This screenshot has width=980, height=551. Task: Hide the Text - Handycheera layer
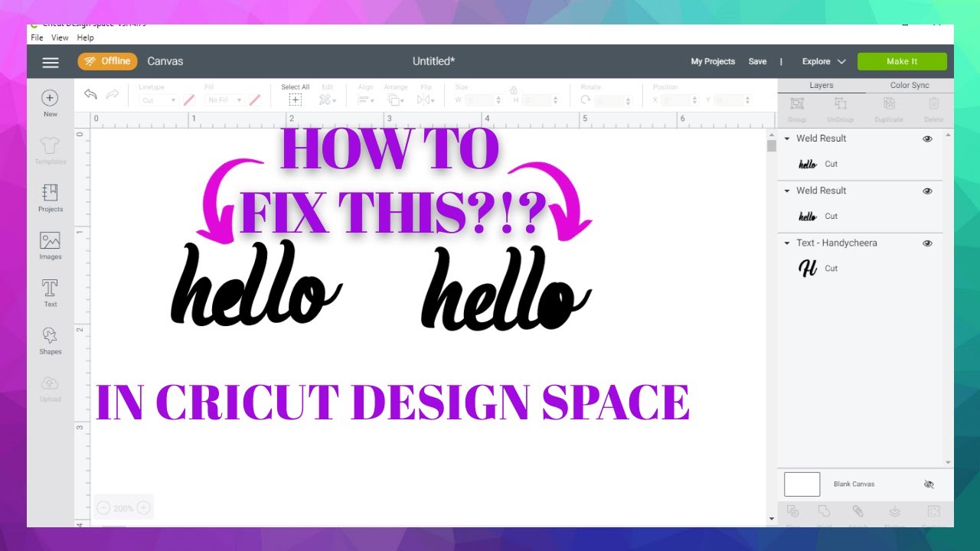927,243
